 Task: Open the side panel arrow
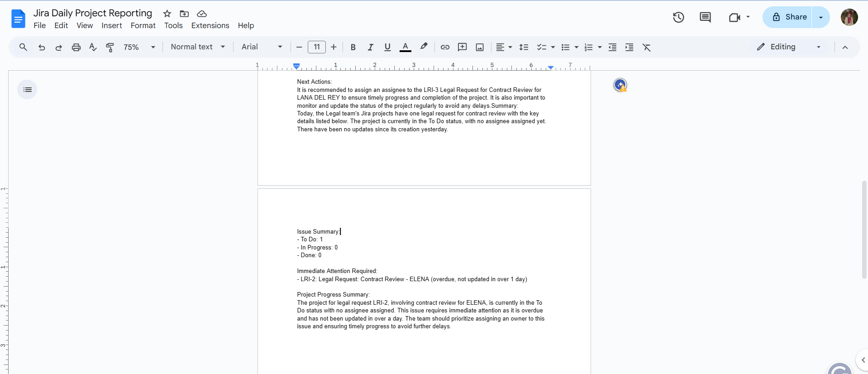coord(863,360)
